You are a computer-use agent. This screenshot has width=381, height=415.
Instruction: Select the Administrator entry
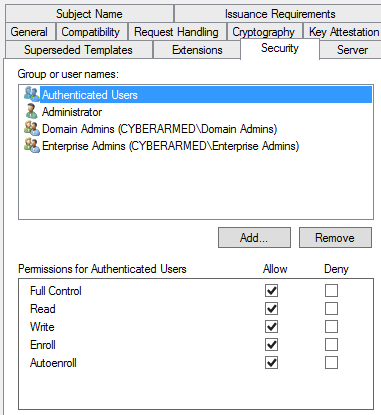[x=72, y=112]
